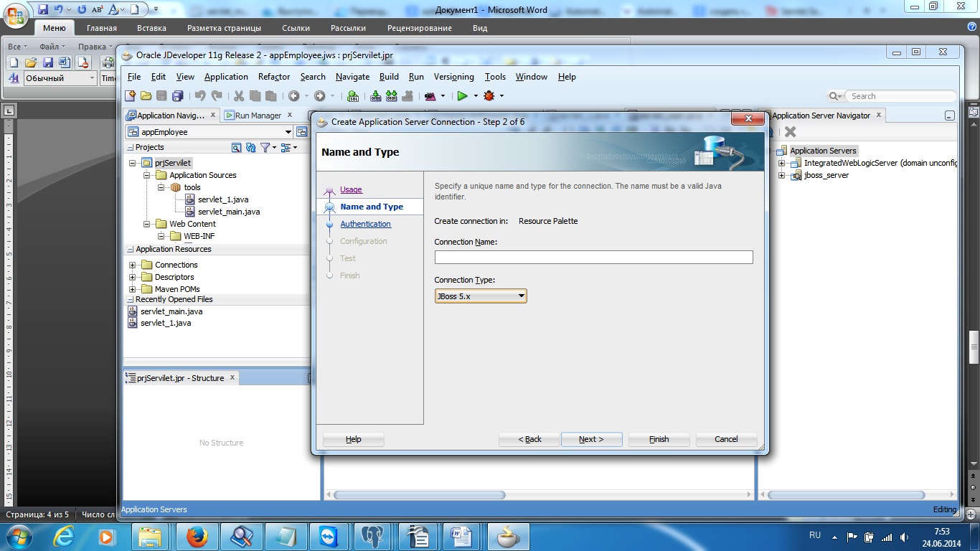Click the delete X icon in Application Server Navigator
Viewport: 980px width, 551px height.
click(x=790, y=132)
